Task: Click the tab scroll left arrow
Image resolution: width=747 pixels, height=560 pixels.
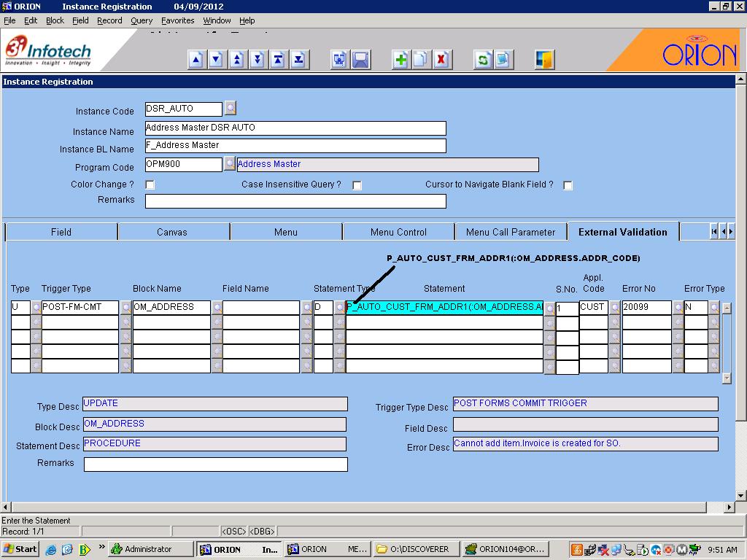Action: [x=724, y=232]
